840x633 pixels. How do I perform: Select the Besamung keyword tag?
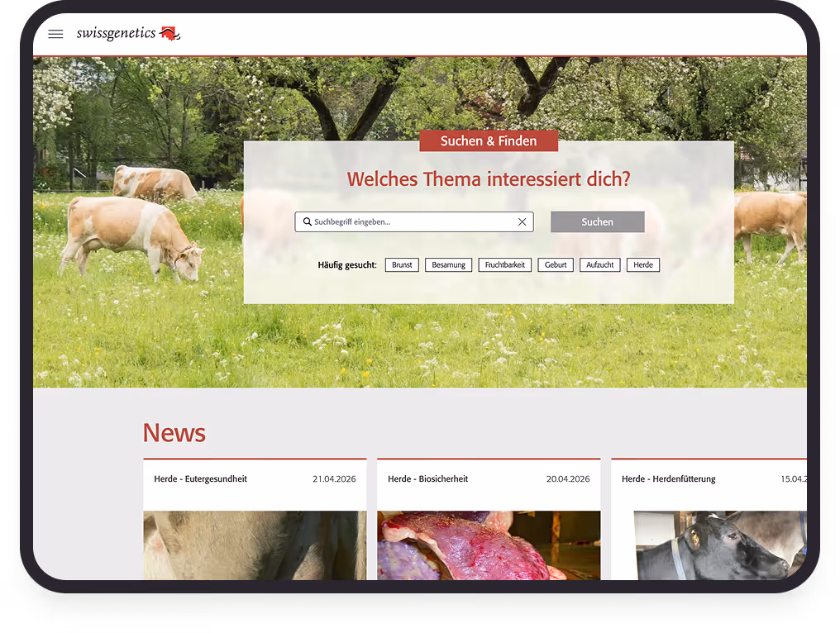click(448, 264)
